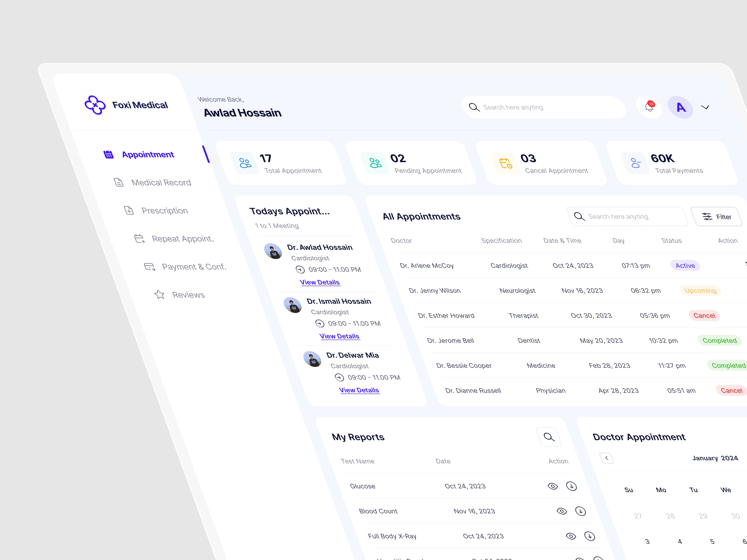This screenshot has height=560, width=747.
Task: Click the Reviews star icon
Action: (x=159, y=294)
